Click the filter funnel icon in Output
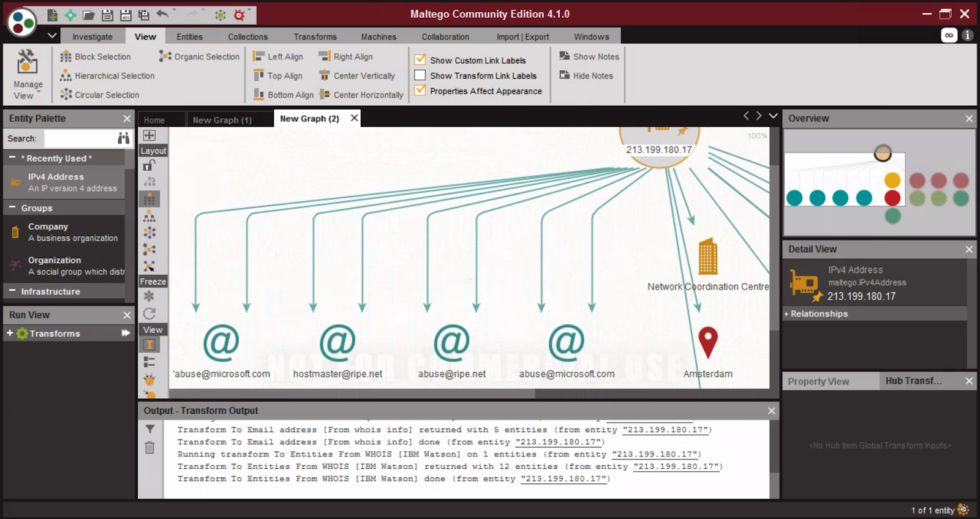980x519 pixels. tap(150, 429)
